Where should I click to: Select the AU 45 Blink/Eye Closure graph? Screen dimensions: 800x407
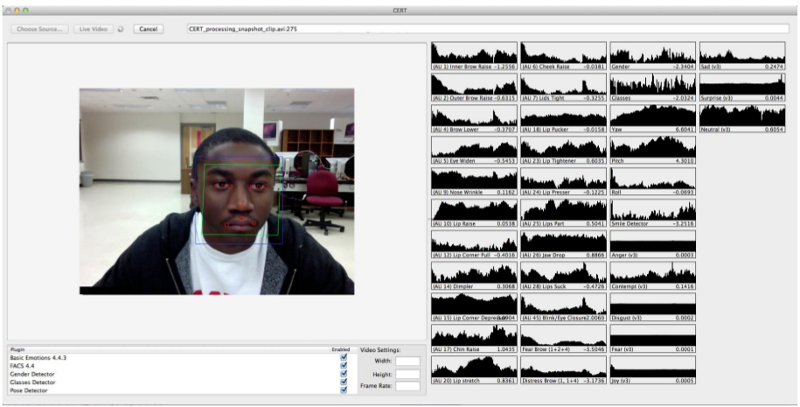point(563,307)
